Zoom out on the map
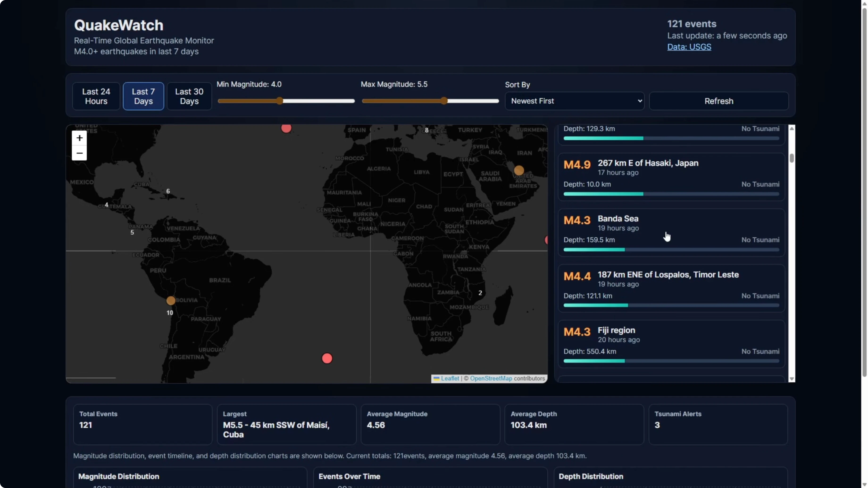This screenshot has height=488, width=868. click(x=79, y=153)
